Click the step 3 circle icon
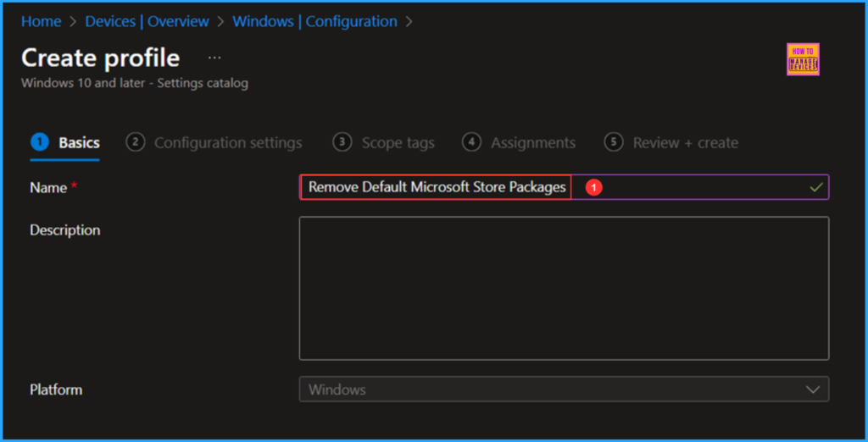The image size is (868, 442). tap(342, 142)
